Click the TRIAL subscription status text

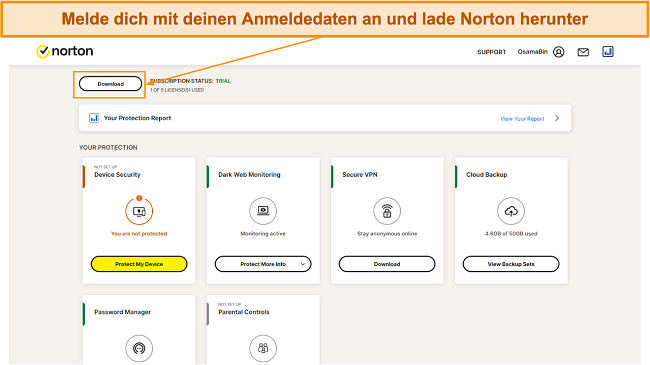pyautogui.click(x=223, y=81)
